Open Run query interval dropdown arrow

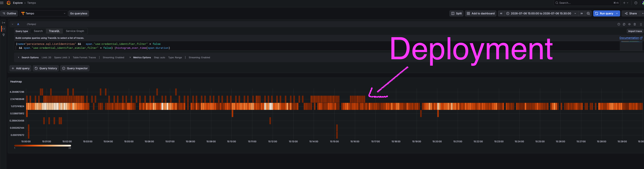tap(617, 13)
